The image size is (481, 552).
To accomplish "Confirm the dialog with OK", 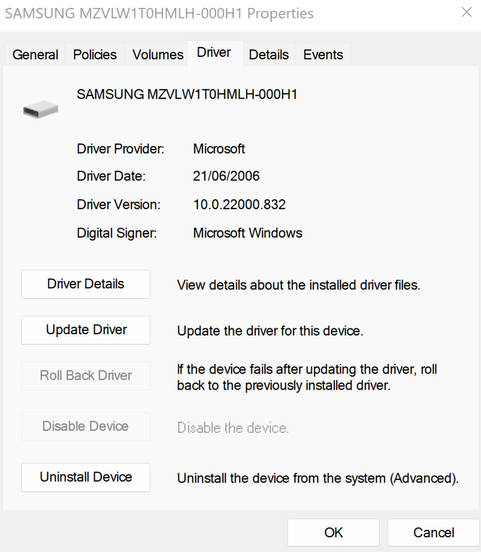I will tap(333, 532).
